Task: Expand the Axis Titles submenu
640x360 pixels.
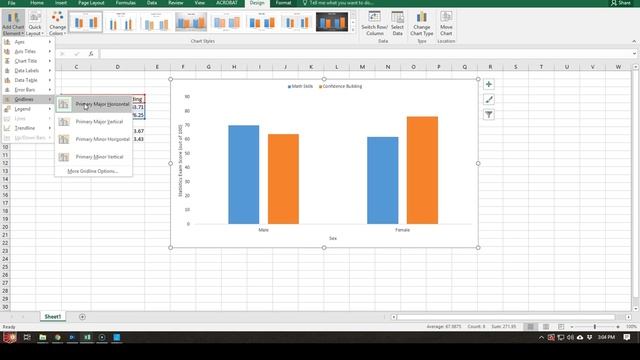Action: point(28,51)
